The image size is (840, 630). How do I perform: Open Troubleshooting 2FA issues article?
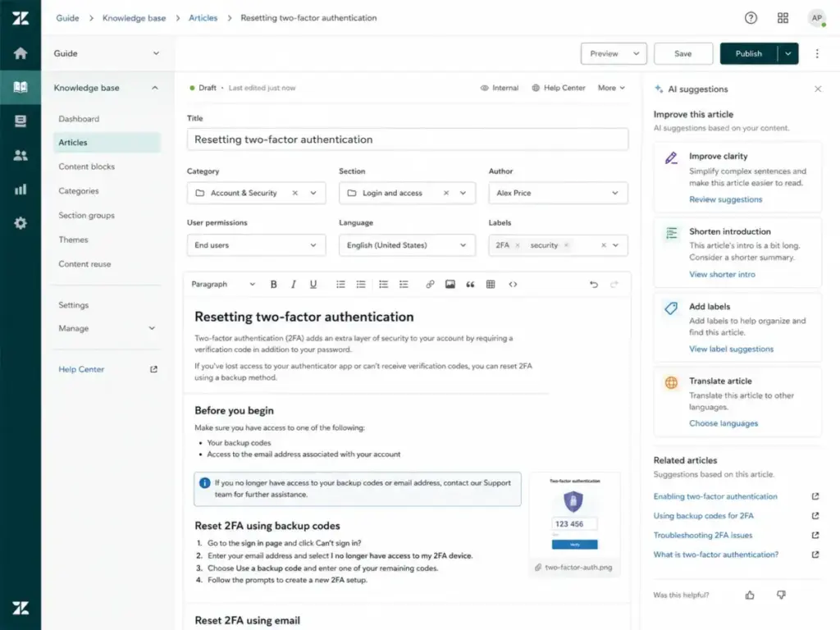point(703,535)
